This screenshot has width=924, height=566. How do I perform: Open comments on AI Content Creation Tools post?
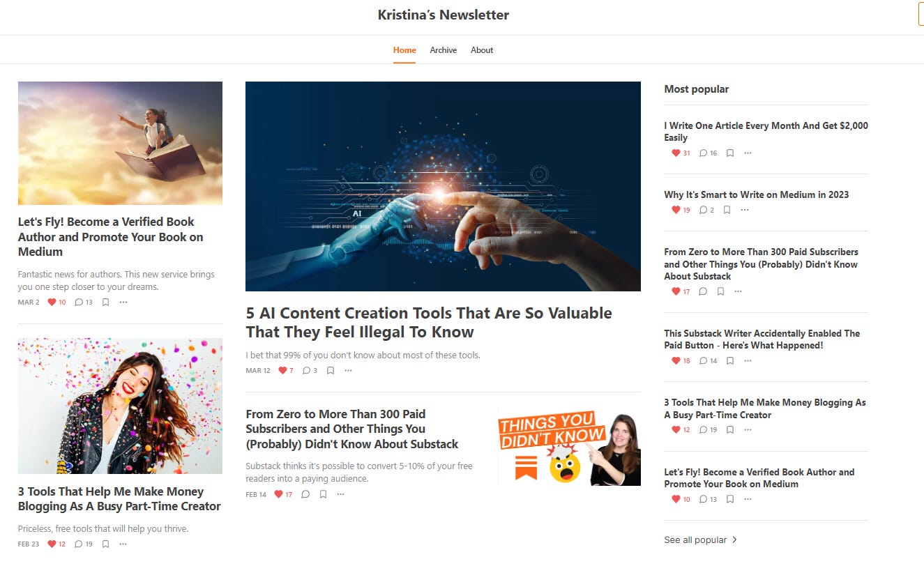pos(310,371)
